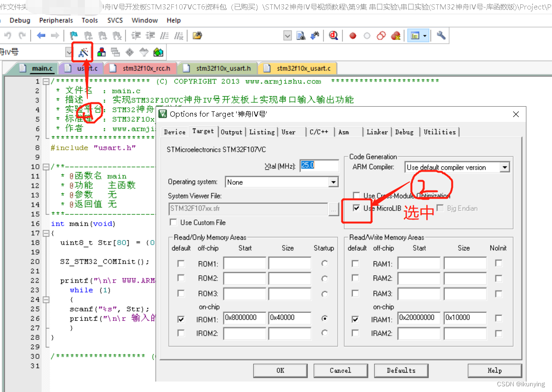The width and height of the screenshot is (552, 392).
Task: Navigate backwards with blue left arrow
Action: tap(41, 36)
